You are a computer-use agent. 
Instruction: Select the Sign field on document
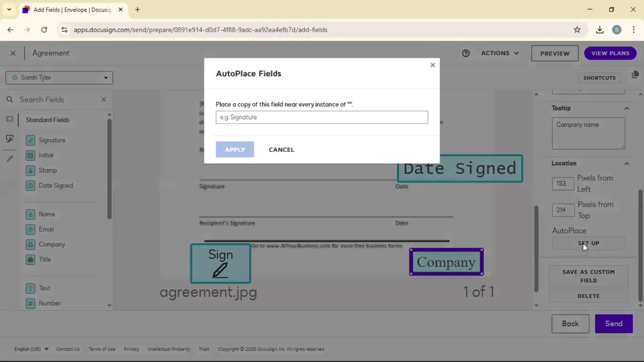pos(220,263)
